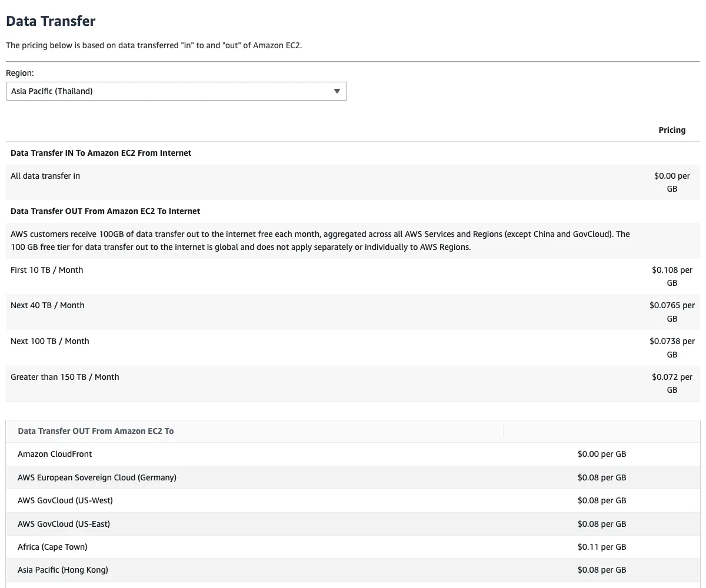706x588 pixels.
Task: Click the "All data transfer in" row label
Action: tap(45, 176)
